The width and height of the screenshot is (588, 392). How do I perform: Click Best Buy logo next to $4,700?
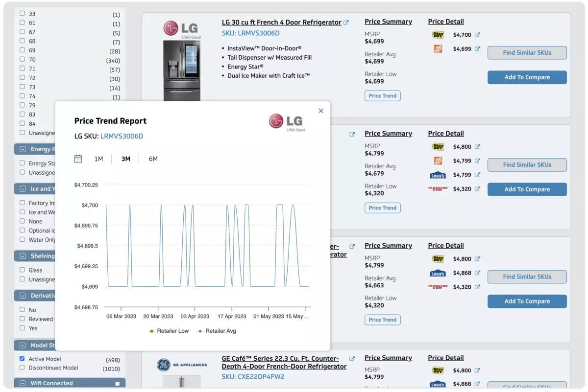438,35
